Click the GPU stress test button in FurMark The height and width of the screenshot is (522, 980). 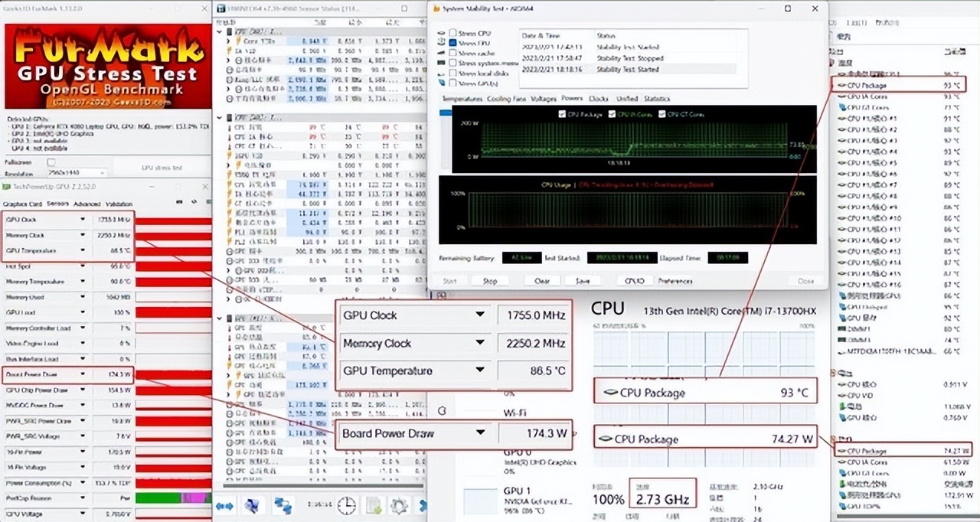[x=162, y=168]
